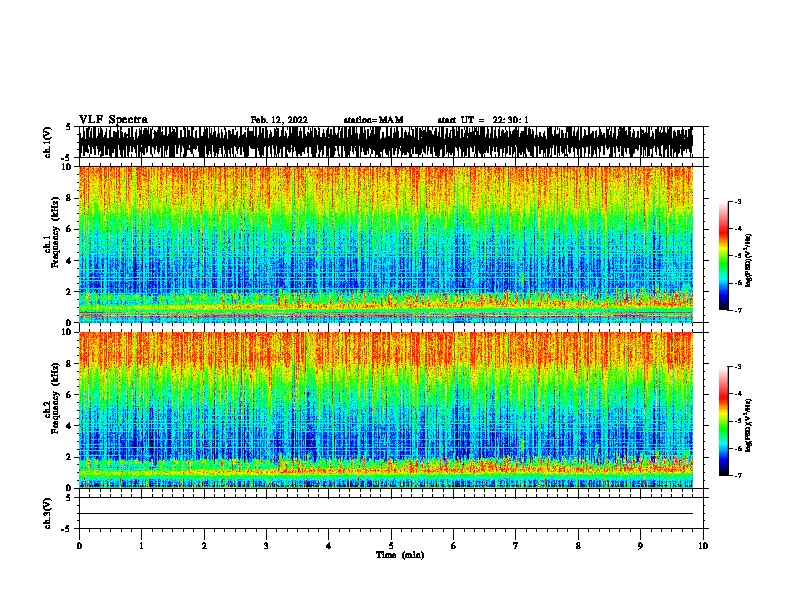Click the "-7" label on ch.2 colorbar
Viewport: 792px width, 612px height.
738,475
